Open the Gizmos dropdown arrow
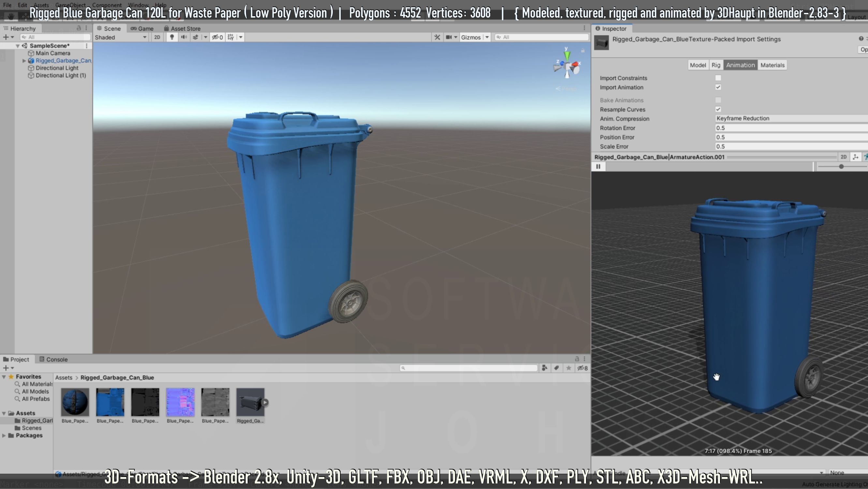The image size is (868, 489). [487, 37]
